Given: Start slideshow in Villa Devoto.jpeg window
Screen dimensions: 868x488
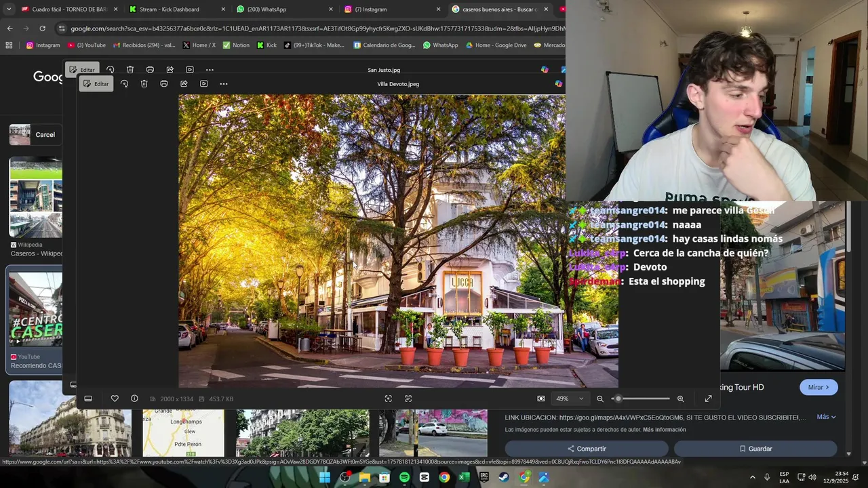Looking at the screenshot, I should (x=203, y=84).
